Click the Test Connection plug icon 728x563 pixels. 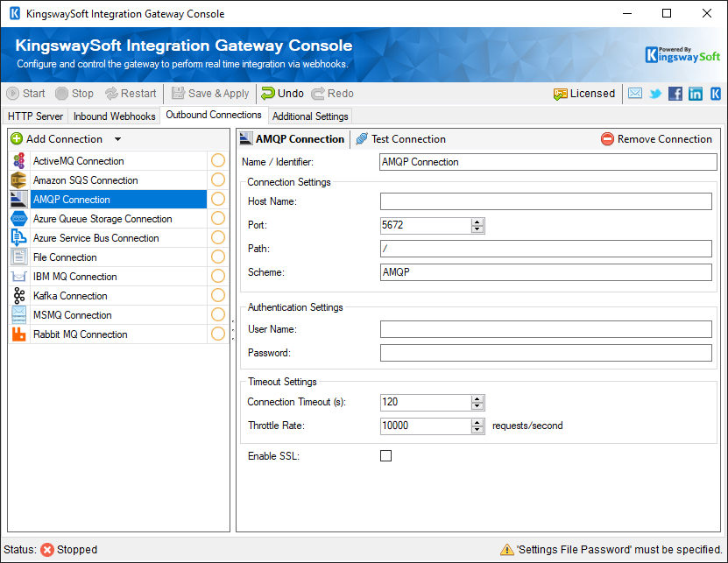(362, 138)
